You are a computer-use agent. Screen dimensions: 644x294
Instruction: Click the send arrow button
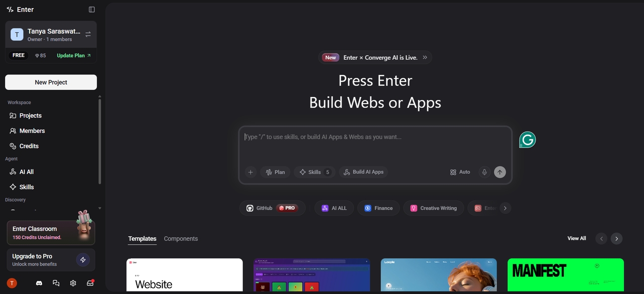(x=500, y=172)
